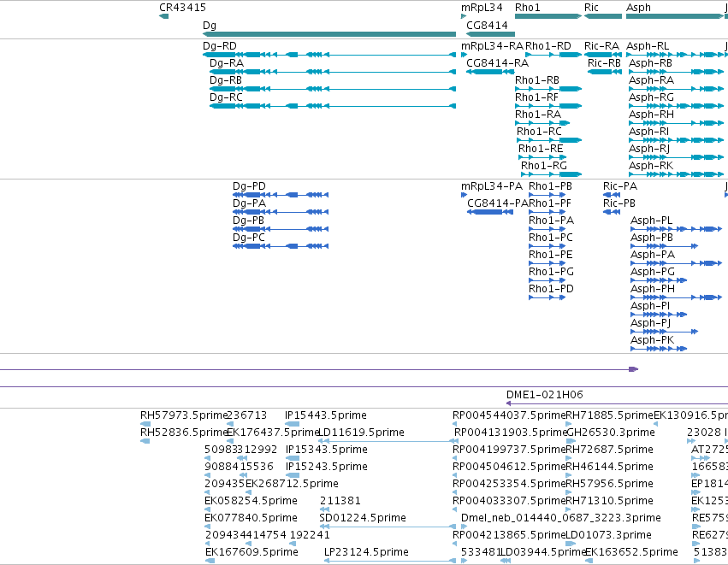Image resolution: width=728 pixels, height=565 pixels.
Task: Select the EK268712.5prime EST label
Action: (x=292, y=484)
